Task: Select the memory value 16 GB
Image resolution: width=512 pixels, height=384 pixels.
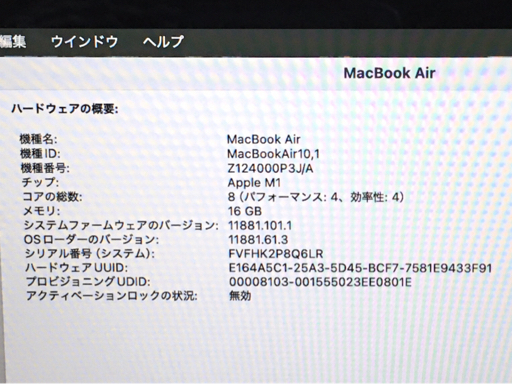Action: point(245,211)
